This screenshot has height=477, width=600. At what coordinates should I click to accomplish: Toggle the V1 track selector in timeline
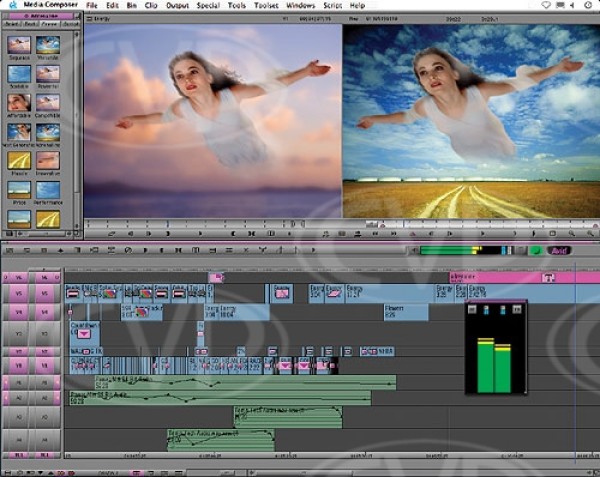[43, 364]
